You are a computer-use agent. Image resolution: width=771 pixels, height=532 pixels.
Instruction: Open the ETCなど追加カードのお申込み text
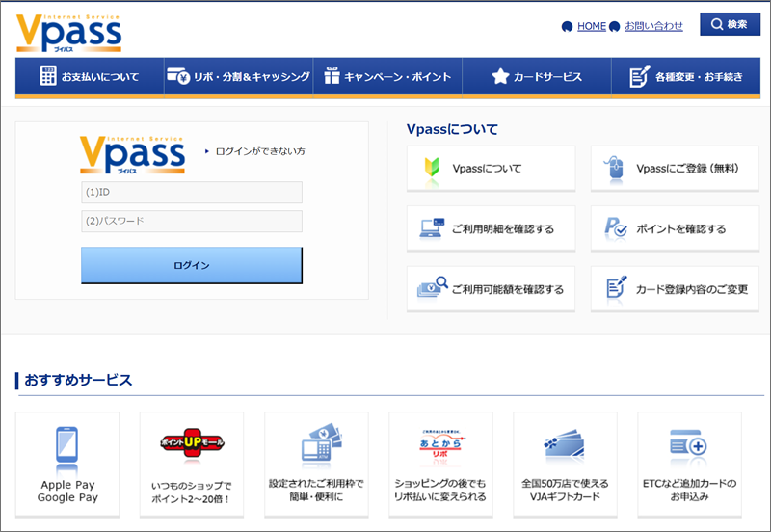(x=689, y=491)
